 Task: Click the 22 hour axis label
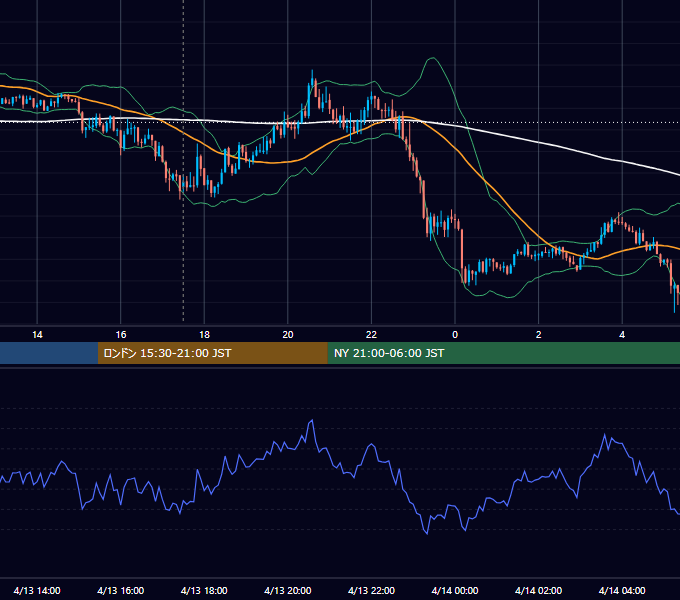click(x=371, y=335)
